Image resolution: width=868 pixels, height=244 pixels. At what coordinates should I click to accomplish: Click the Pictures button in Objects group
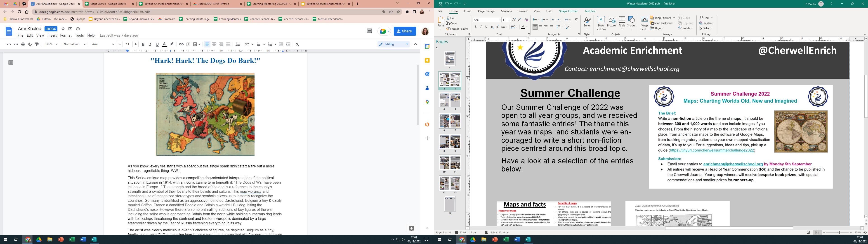tap(612, 22)
